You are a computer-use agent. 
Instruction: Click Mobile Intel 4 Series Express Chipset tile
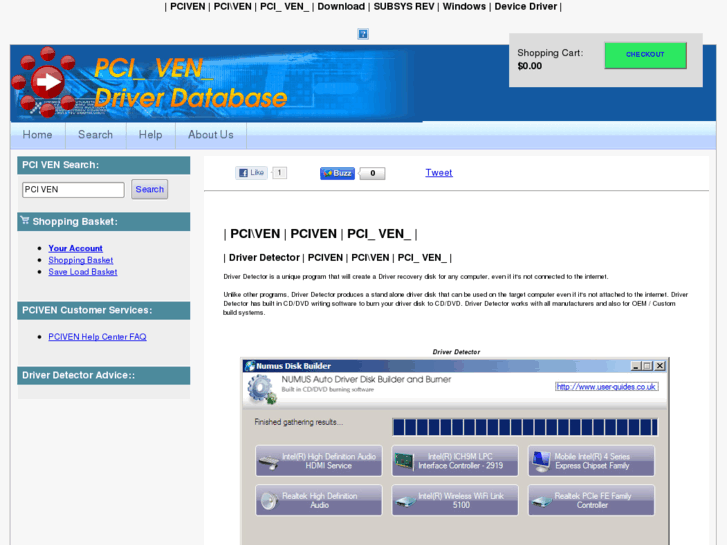pyautogui.click(x=591, y=461)
